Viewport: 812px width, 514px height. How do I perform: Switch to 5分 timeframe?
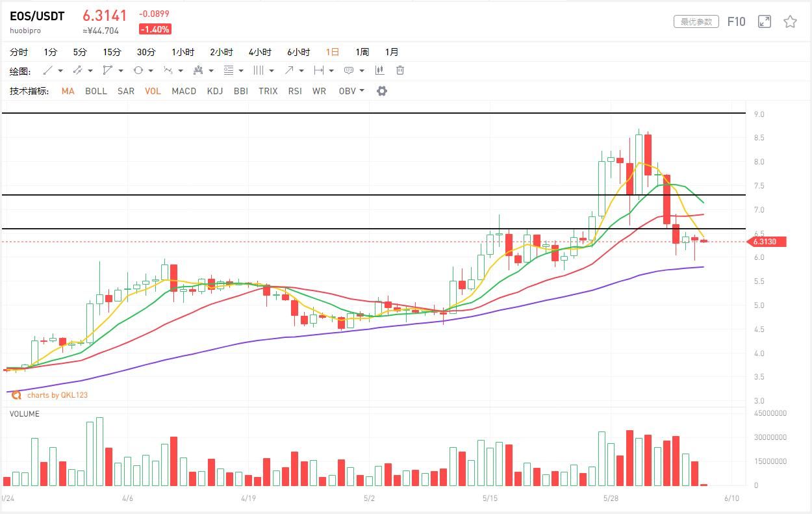[80, 52]
